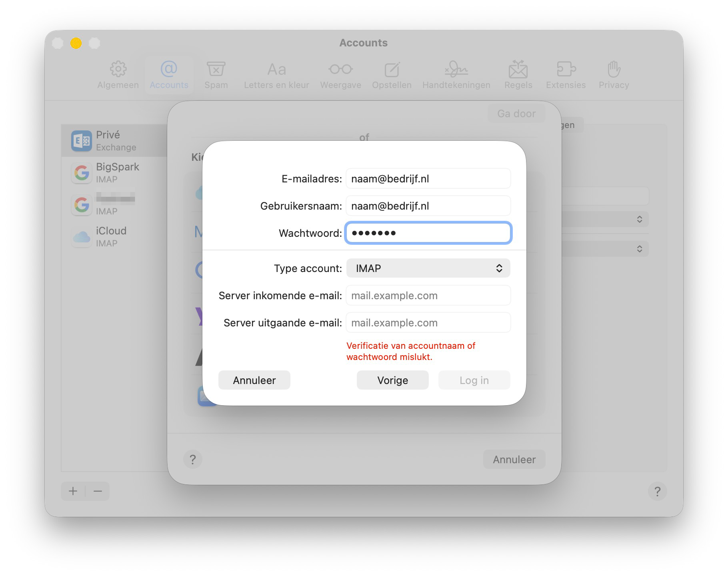
Task: Click the Server inkomende e-mail field
Action: 428,296
